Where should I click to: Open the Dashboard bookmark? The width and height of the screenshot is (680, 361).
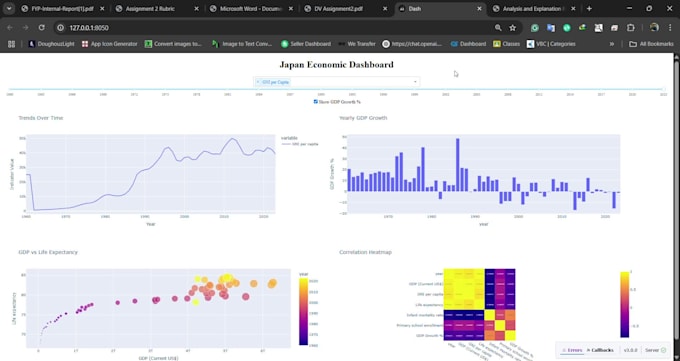468,44
